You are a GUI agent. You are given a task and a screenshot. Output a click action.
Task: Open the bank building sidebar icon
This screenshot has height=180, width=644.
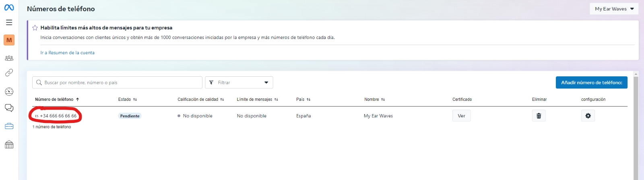coord(9,145)
